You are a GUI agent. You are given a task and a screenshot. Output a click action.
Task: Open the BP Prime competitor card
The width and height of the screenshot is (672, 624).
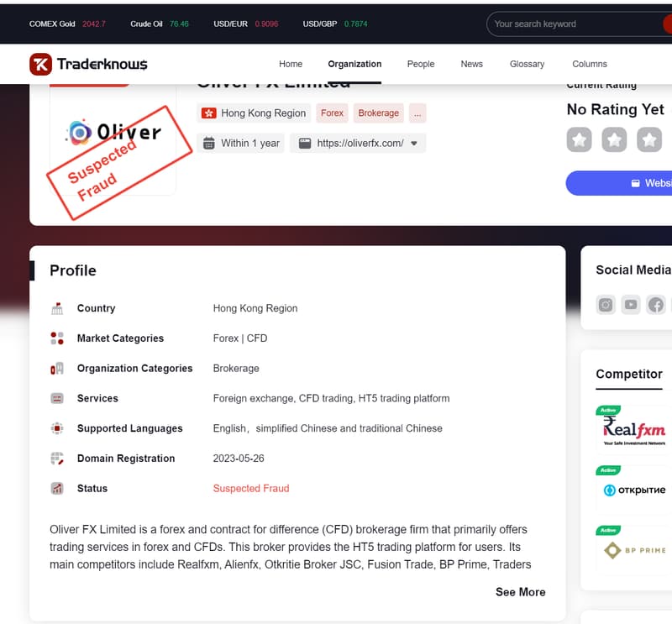click(x=633, y=550)
